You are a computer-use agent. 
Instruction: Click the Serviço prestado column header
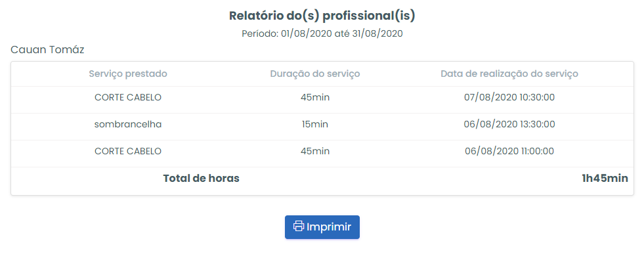128,74
